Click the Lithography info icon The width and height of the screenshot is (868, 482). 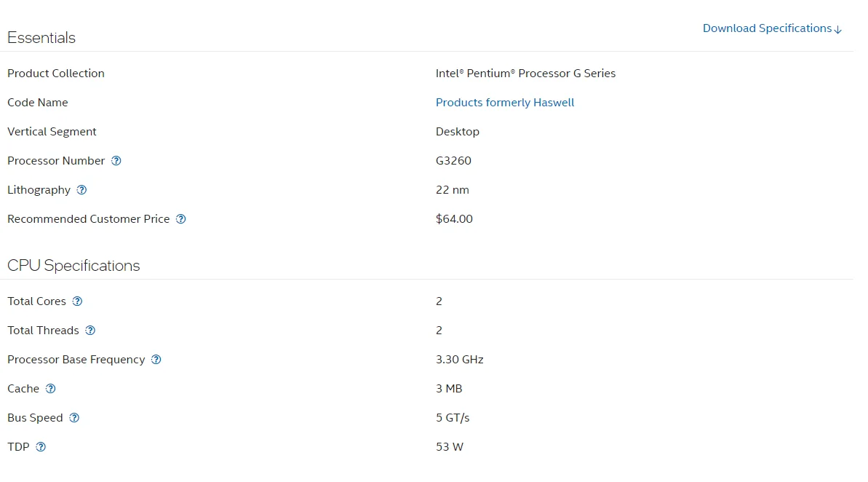point(82,190)
